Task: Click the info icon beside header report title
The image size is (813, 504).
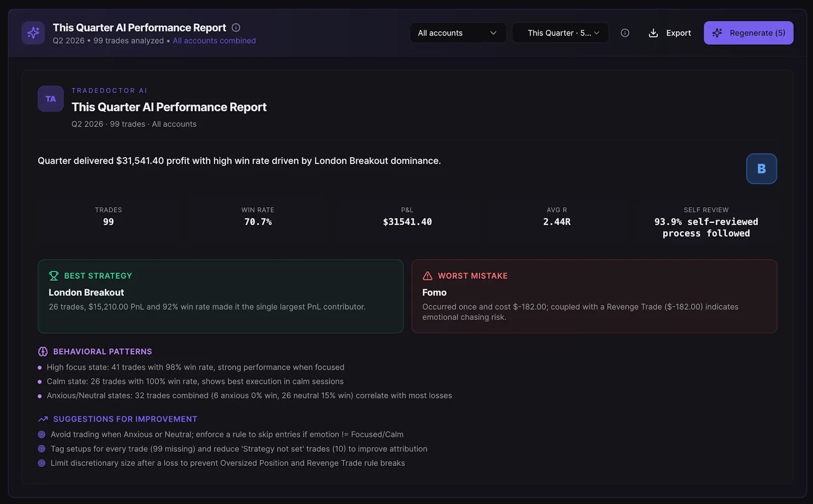Action: point(236,27)
